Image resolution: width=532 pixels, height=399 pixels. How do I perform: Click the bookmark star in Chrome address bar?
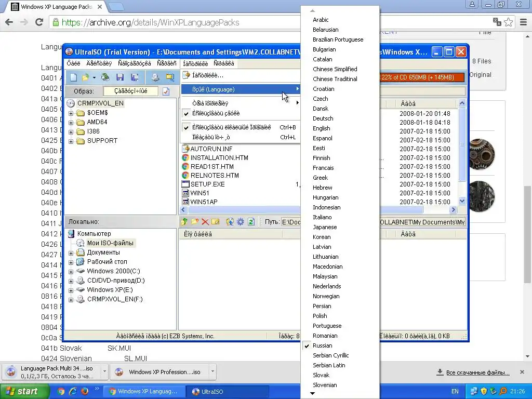508,22
